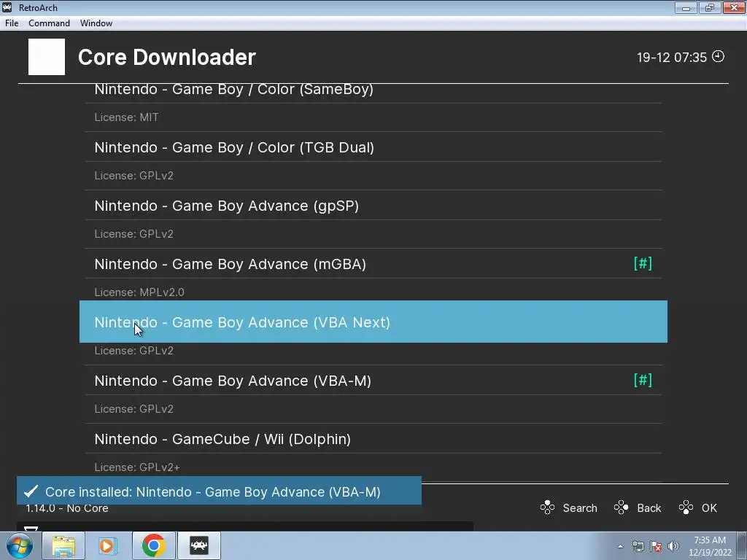Click the white Core Downloader header icon
Viewport: 747px width, 560px height.
(x=47, y=57)
